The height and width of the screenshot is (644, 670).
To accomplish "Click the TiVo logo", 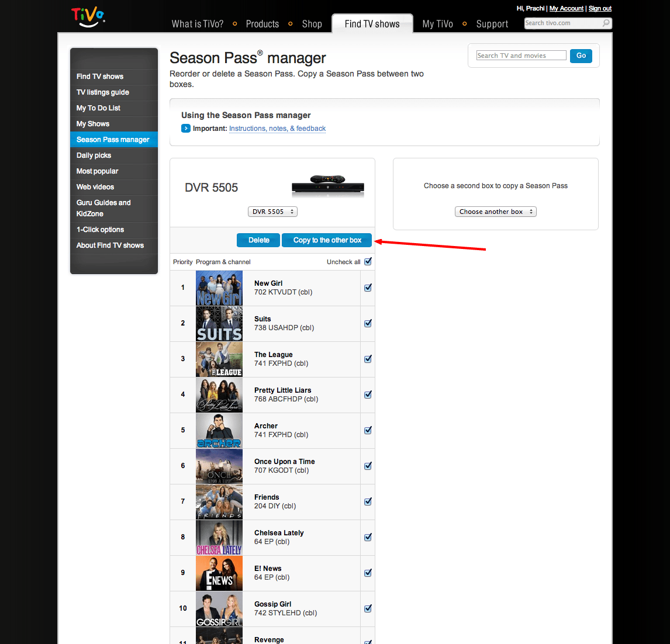I will 88,17.
